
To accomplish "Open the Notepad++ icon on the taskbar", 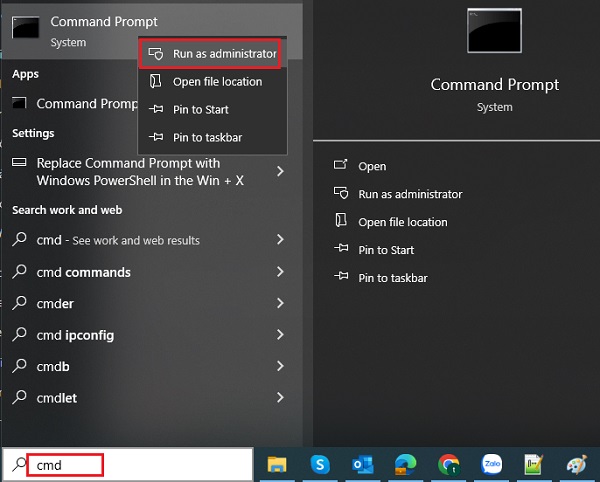I will point(534,464).
